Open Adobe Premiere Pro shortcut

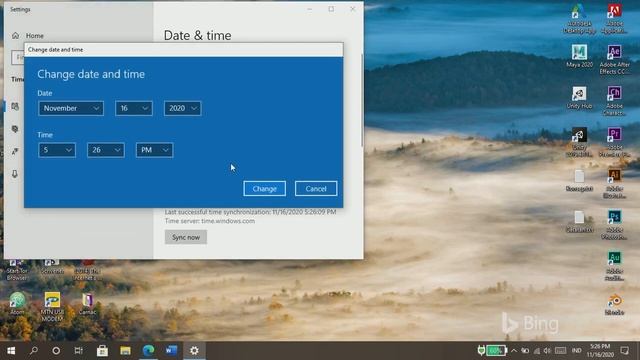614,142
